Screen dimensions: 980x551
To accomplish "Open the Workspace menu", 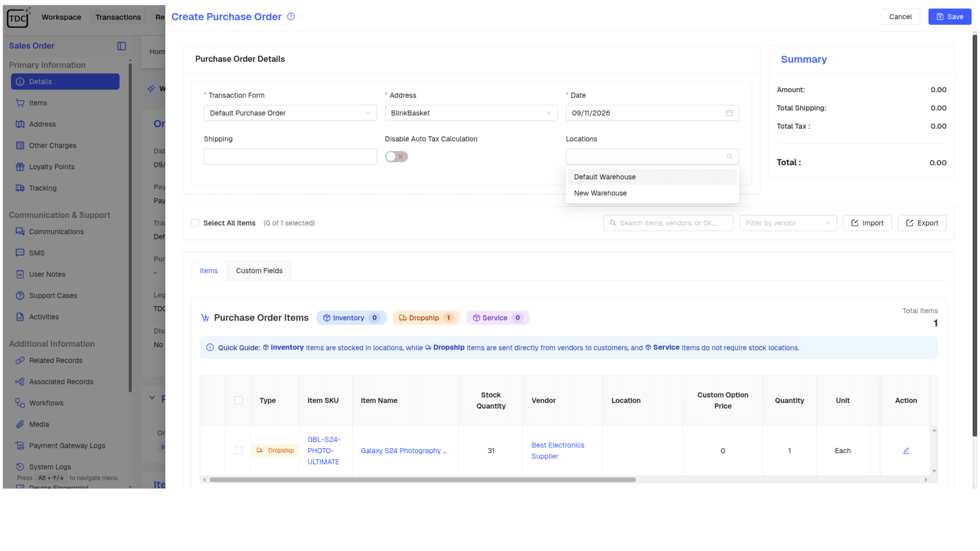I will point(61,17).
